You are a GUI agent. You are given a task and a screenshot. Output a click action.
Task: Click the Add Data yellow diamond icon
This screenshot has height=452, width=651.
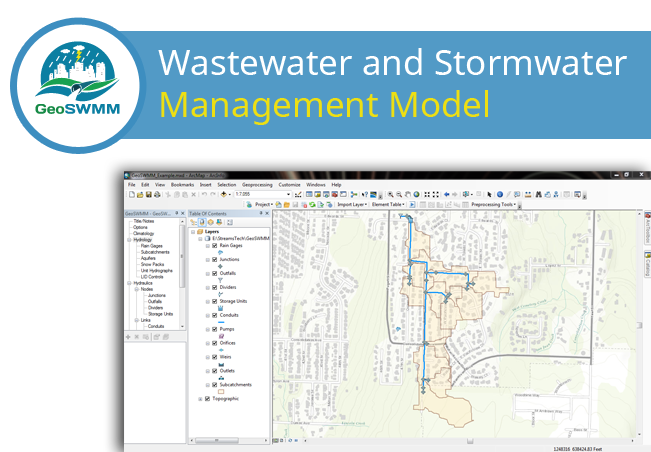click(223, 194)
